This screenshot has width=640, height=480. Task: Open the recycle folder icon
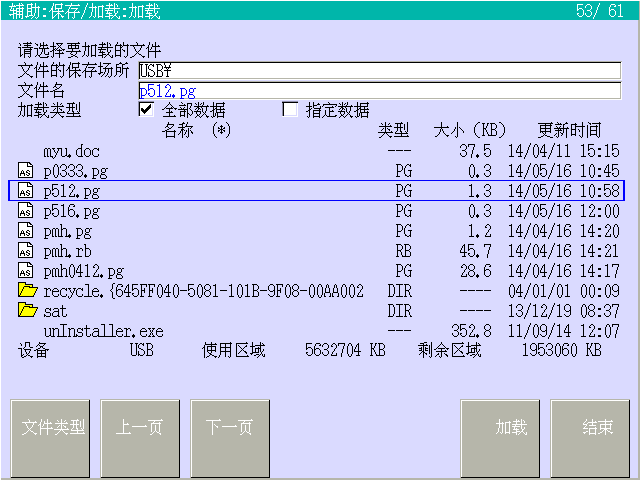click(x=27, y=291)
